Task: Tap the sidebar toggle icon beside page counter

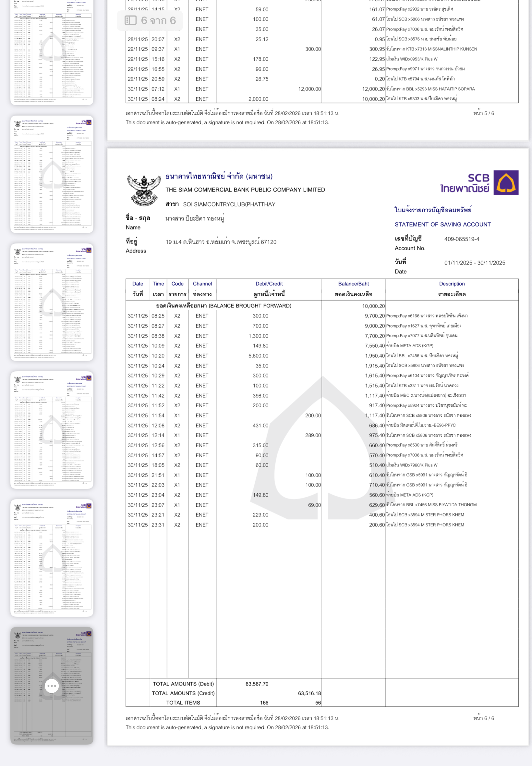Action: pyautogui.click(x=130, y=21)
